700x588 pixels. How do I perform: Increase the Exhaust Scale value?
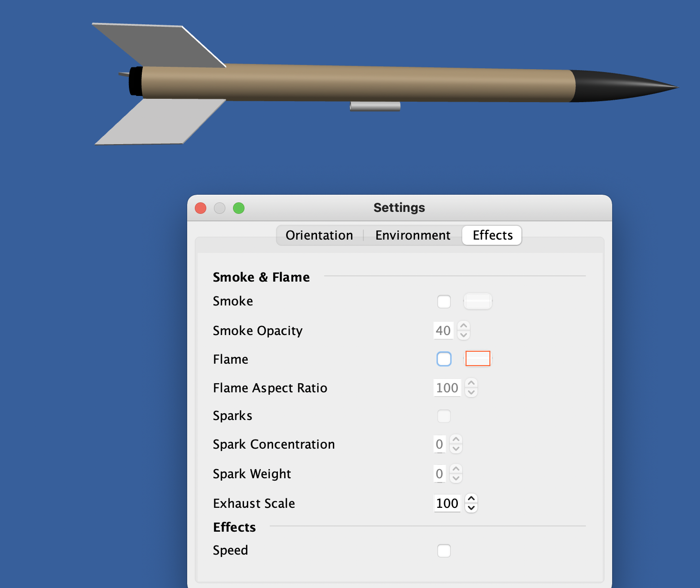pos(471,498)
